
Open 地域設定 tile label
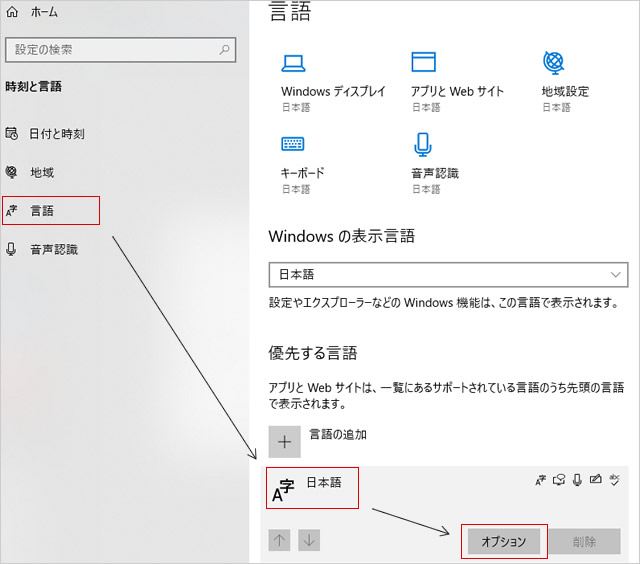click(565, 91)
